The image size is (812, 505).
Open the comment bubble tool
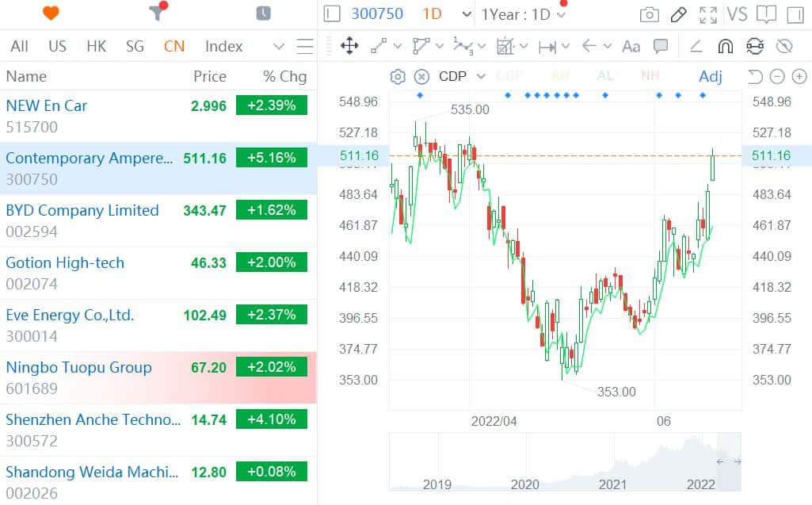tap(660, 47)
